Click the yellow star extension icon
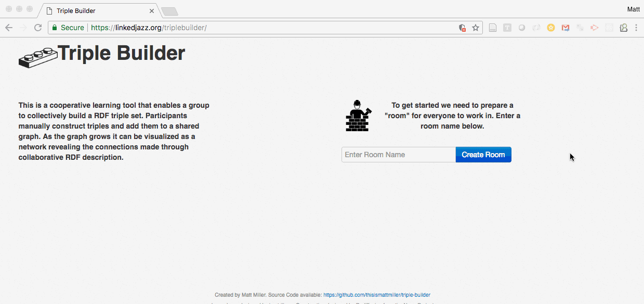 [x=551, y=28]
